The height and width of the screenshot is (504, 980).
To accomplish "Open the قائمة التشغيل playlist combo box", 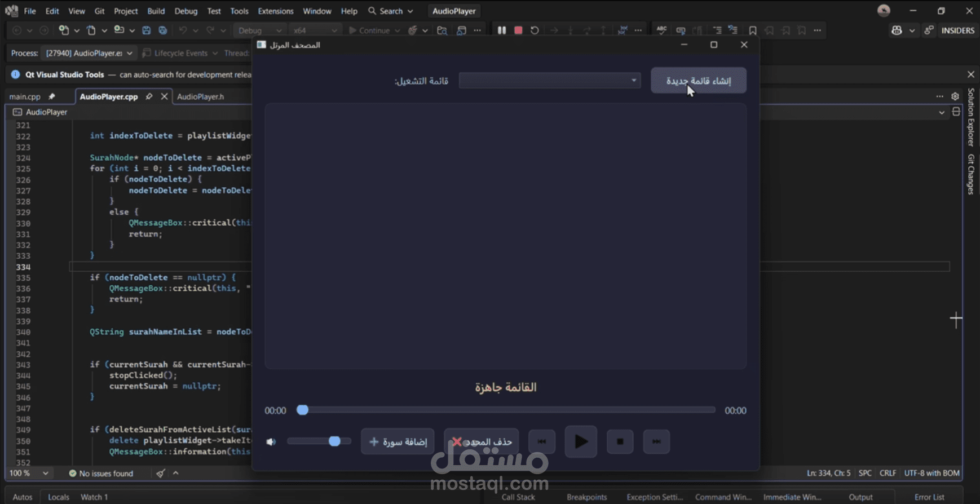I will tap(550, 81).
